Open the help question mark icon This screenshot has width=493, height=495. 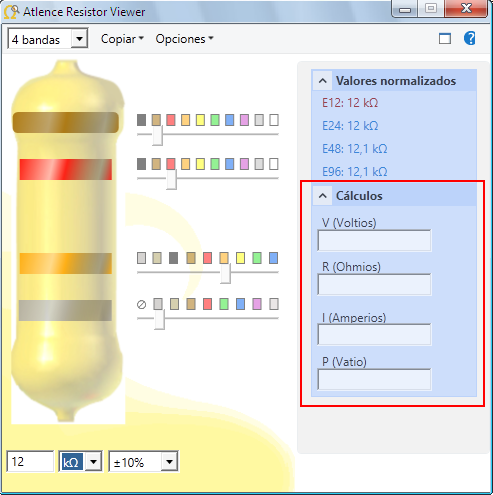470,38
